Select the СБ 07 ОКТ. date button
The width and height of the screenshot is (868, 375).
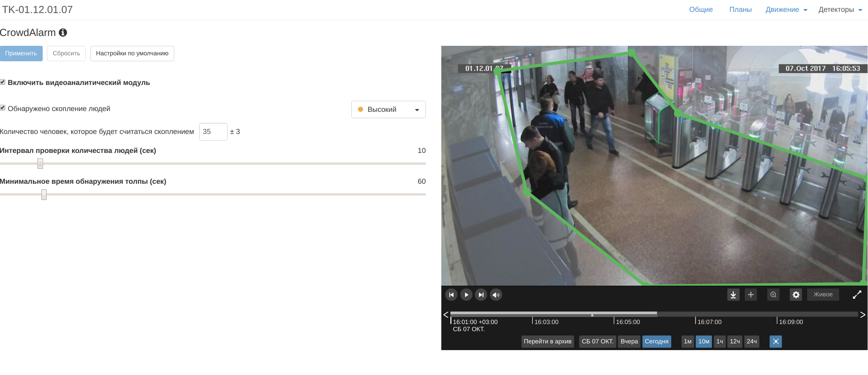pyautogui.click(x=598, y=341)
